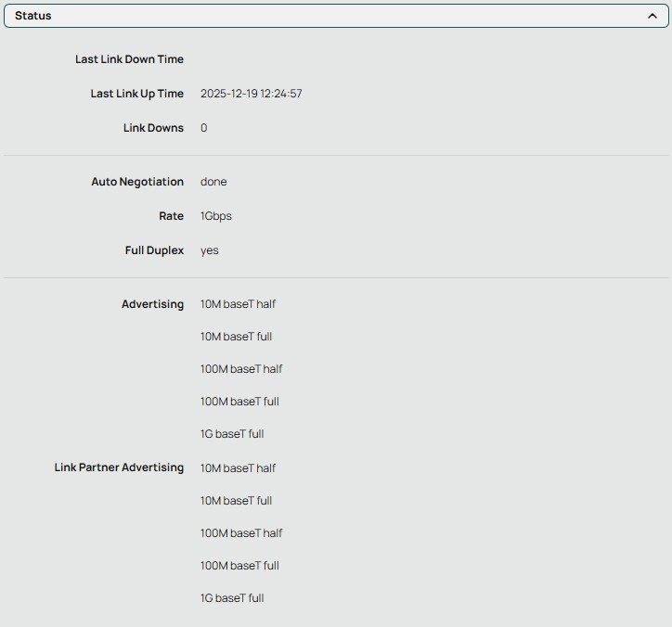Screen dimensions: 672x627
Task: Select the 2025-12-19 12:24:57 timestamp value
Action: click(x=251, y=94)
